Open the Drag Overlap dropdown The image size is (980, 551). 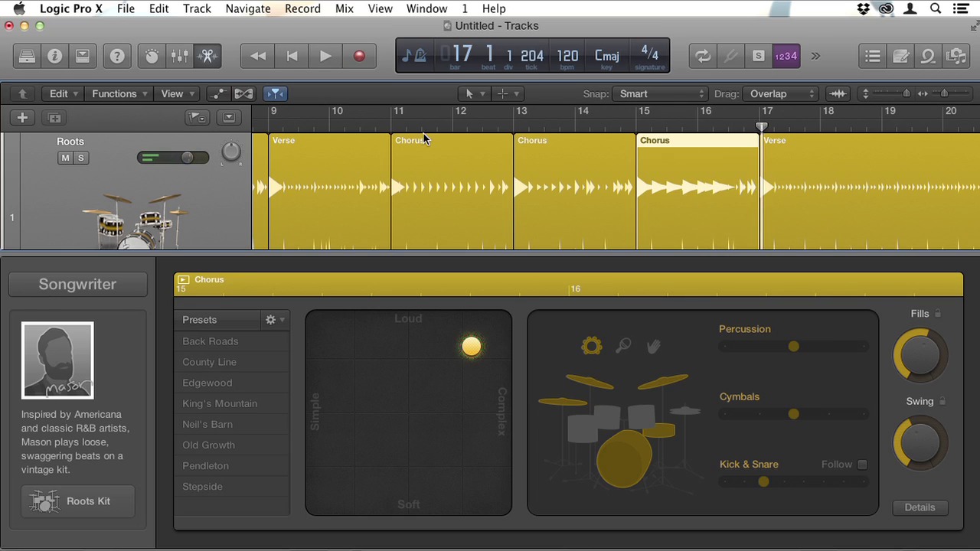pyautogui.click(x=782, y=93)
